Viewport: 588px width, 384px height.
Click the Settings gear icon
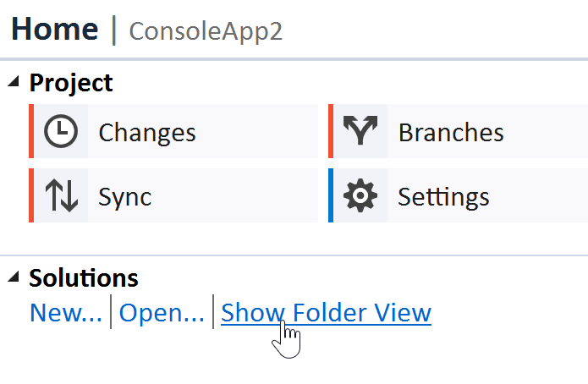pos(360,196)
